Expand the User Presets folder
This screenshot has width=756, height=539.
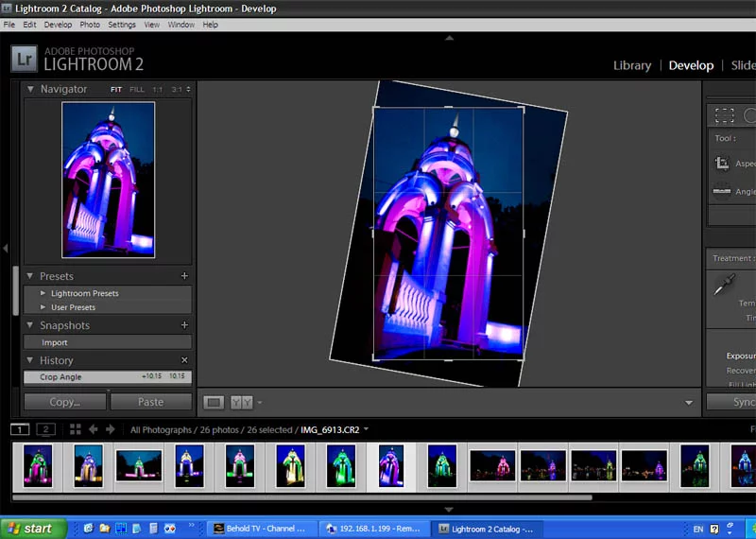(x=43, y=307)
